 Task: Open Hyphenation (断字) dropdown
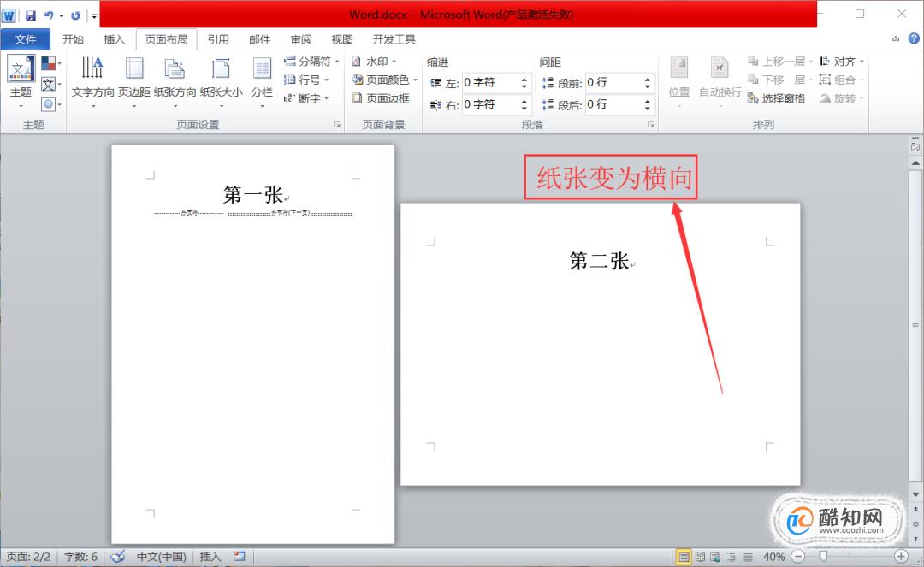click(x=305, y=98)
